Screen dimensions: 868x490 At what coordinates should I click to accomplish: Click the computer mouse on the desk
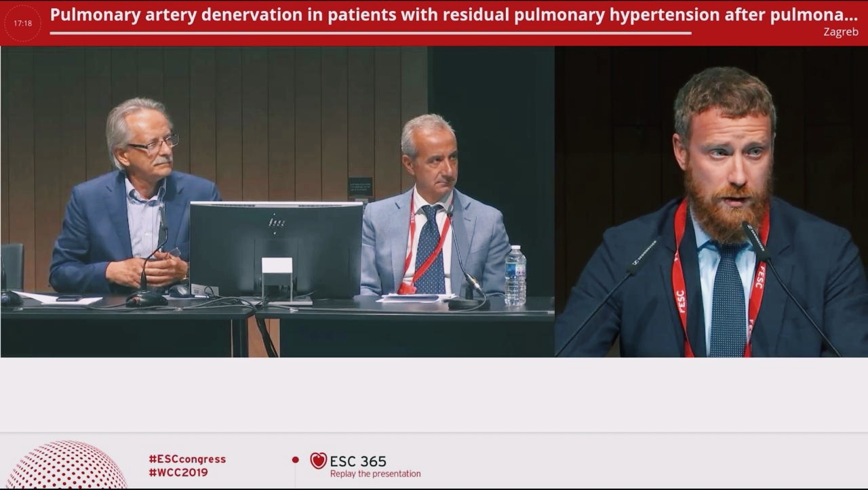coord(179,291)
